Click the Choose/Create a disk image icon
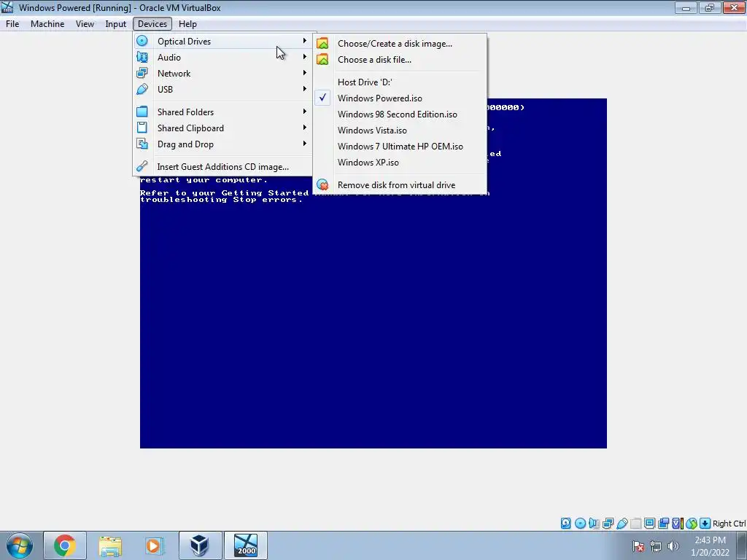 (x=322, y=43)
